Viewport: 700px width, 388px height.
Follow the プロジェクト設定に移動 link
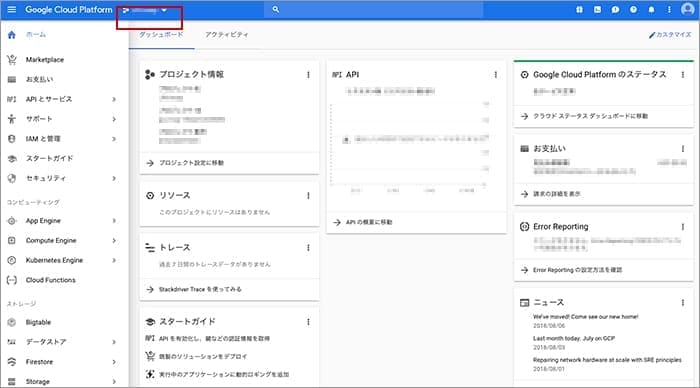click(x=192, y=163)
